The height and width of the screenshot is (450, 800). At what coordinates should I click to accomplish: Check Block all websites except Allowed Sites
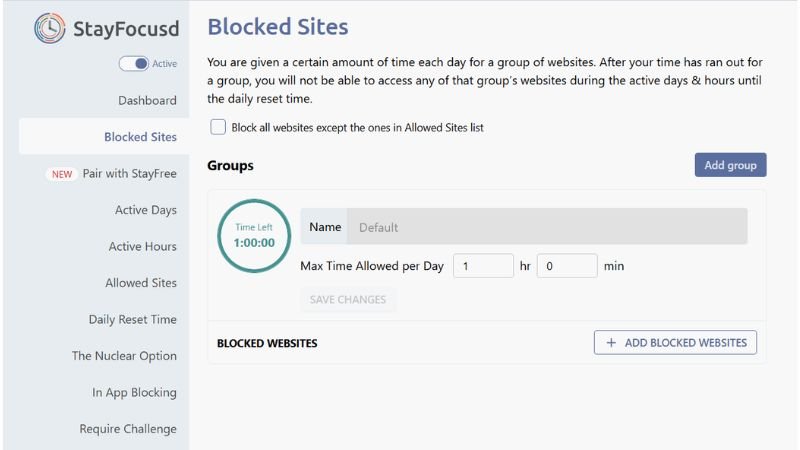coord(218,127)
